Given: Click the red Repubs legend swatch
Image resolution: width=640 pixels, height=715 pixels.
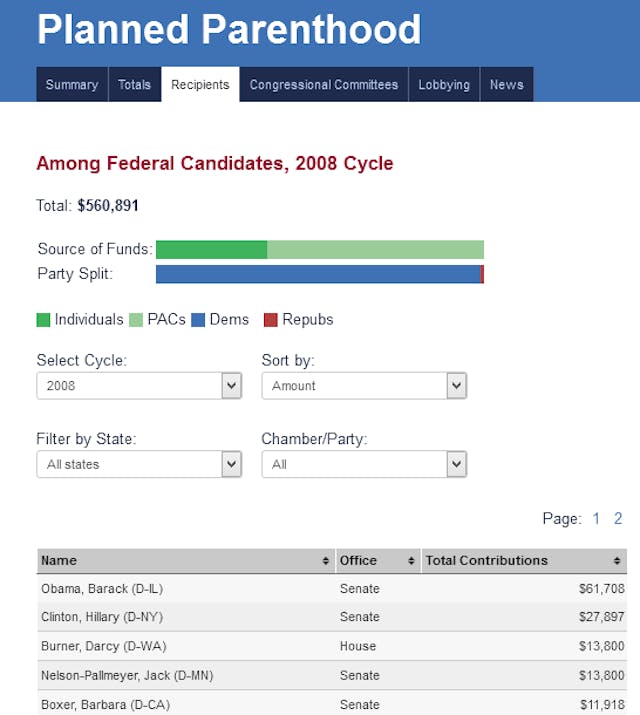Looking at the screenshot, I should 271,320.
